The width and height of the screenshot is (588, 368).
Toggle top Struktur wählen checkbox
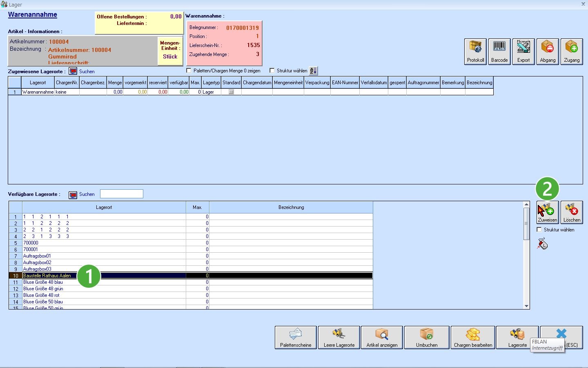click(272, 71)
